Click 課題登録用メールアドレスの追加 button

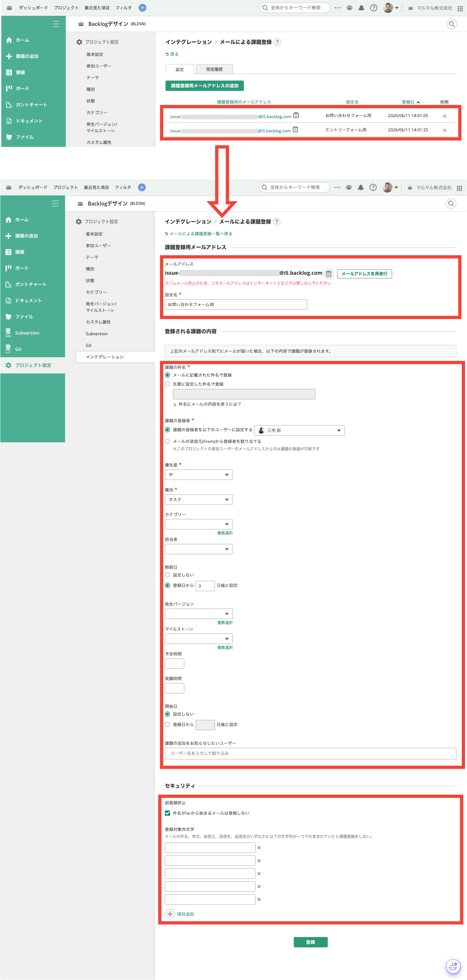point(205,86)
